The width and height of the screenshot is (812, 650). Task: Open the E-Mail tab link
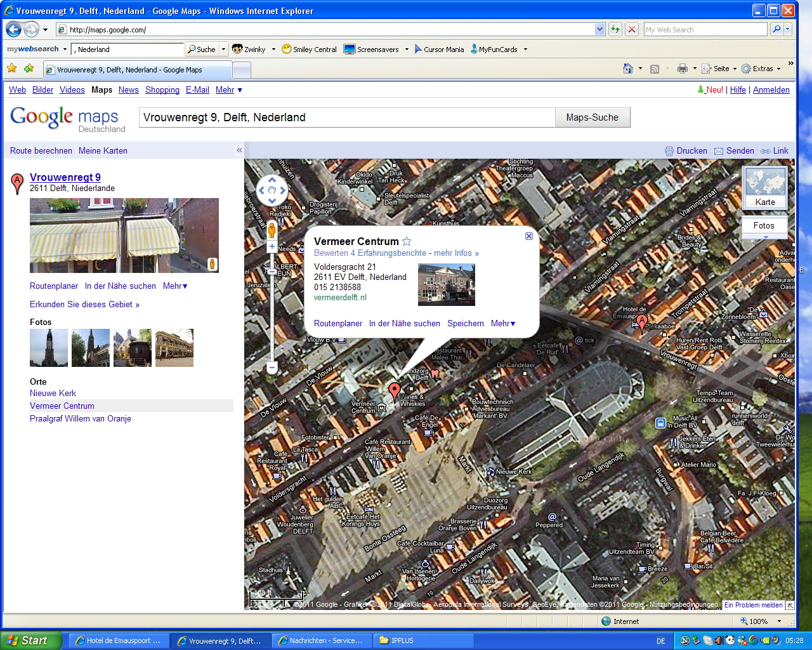point(197,90)
